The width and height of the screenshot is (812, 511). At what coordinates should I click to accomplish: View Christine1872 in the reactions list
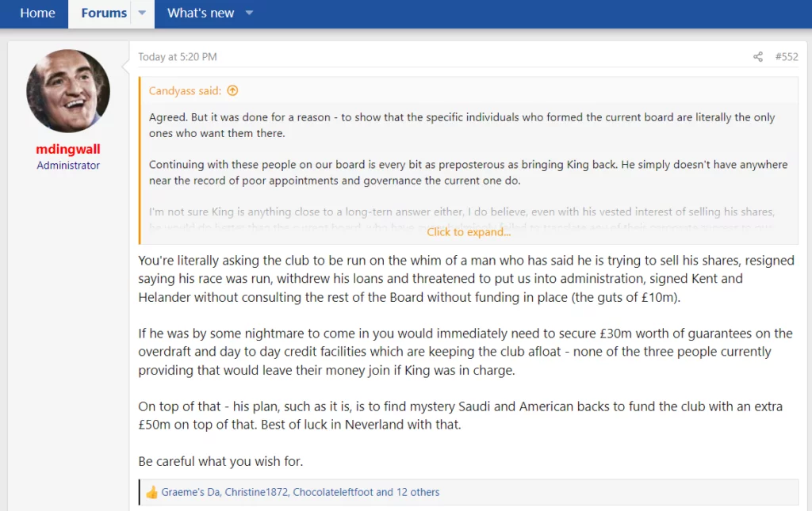point(255,492)
